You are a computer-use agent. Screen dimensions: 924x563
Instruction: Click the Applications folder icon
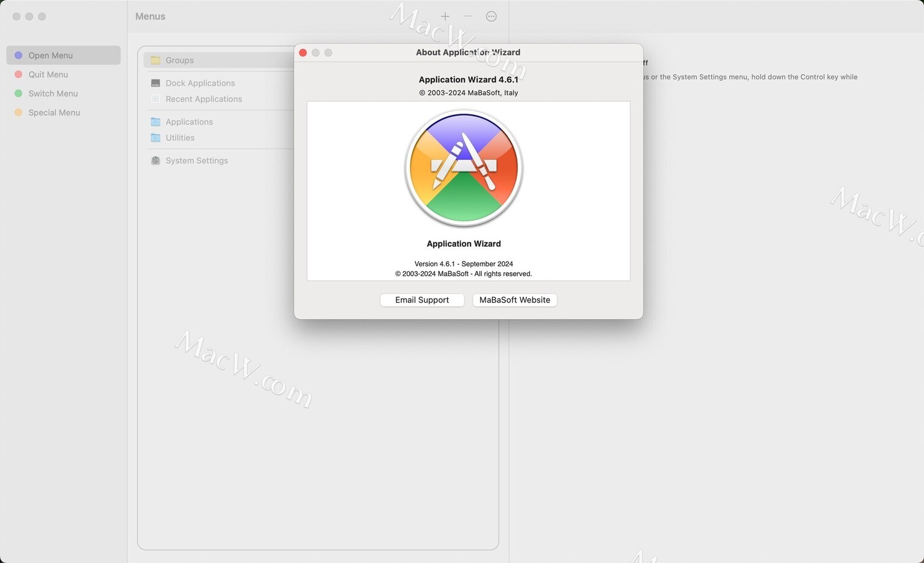pos(156,122)
